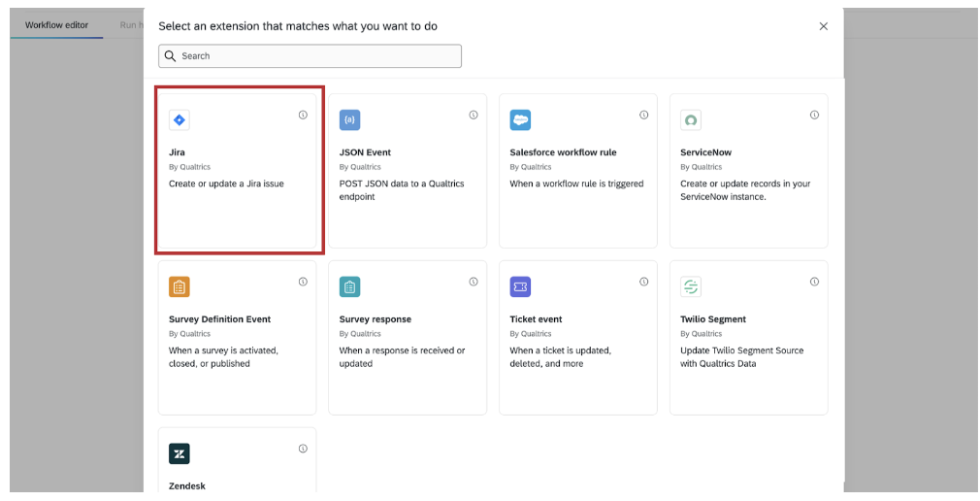980x501 pixels.
Task: Focus the extension Search field
Action: click(310, 56)
